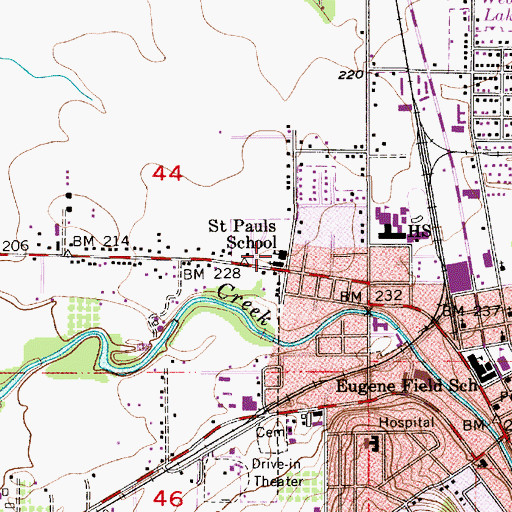Click the red section number 44

167,173
